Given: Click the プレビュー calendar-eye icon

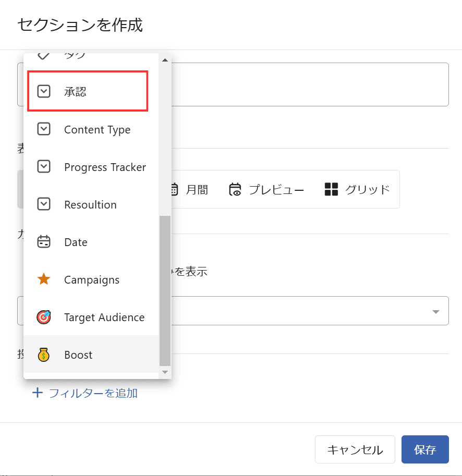Looking at the screenshot, I should 236,189.
